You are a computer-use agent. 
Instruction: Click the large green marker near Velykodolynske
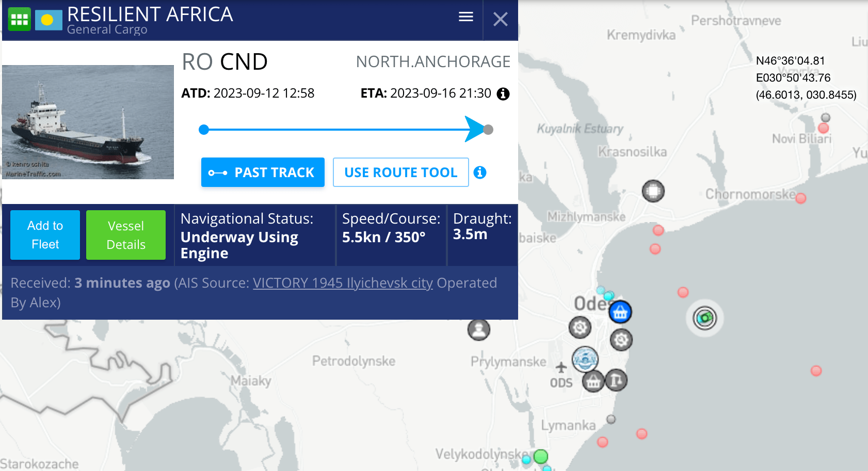click(x=540, y=457)
